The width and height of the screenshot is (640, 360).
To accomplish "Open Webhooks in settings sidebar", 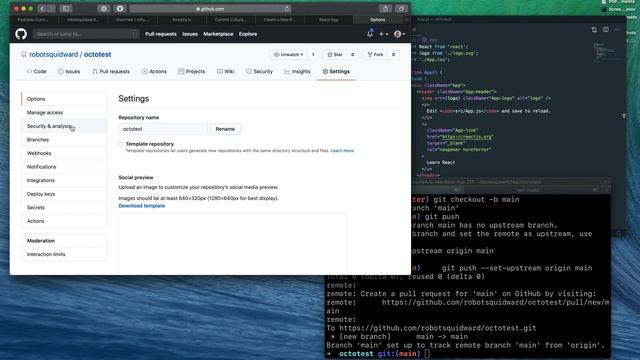I will pyautogui.click(x=64, y=153).
